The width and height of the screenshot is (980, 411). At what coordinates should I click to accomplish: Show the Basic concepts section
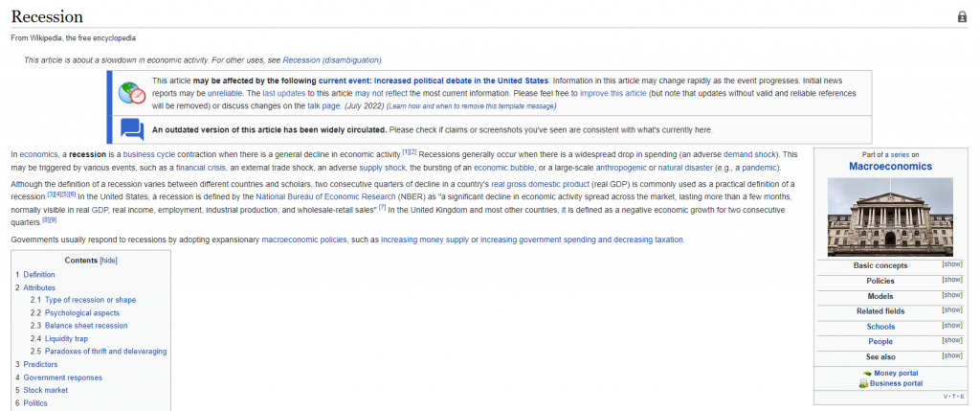[952, 264]
